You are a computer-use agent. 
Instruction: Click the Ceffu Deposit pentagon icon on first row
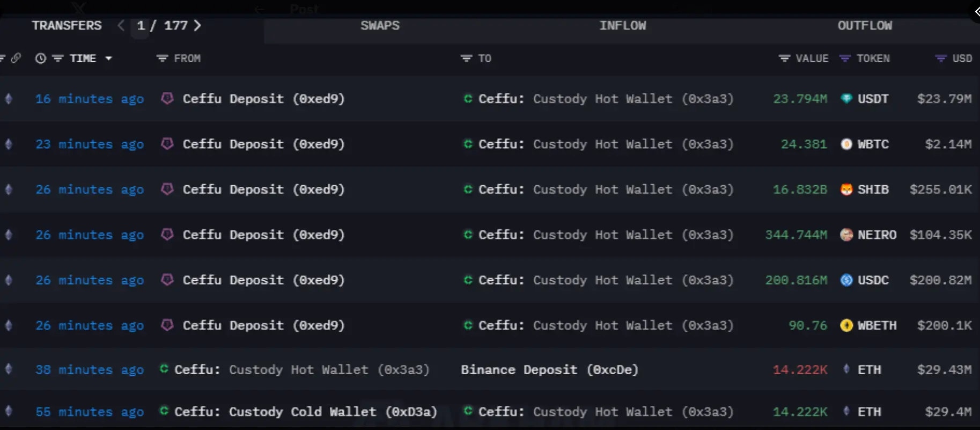(x=167, y=99)
